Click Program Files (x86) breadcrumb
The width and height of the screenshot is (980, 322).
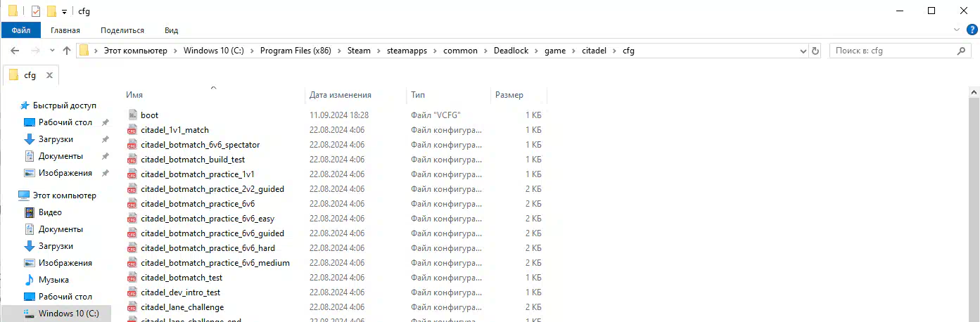295,51
